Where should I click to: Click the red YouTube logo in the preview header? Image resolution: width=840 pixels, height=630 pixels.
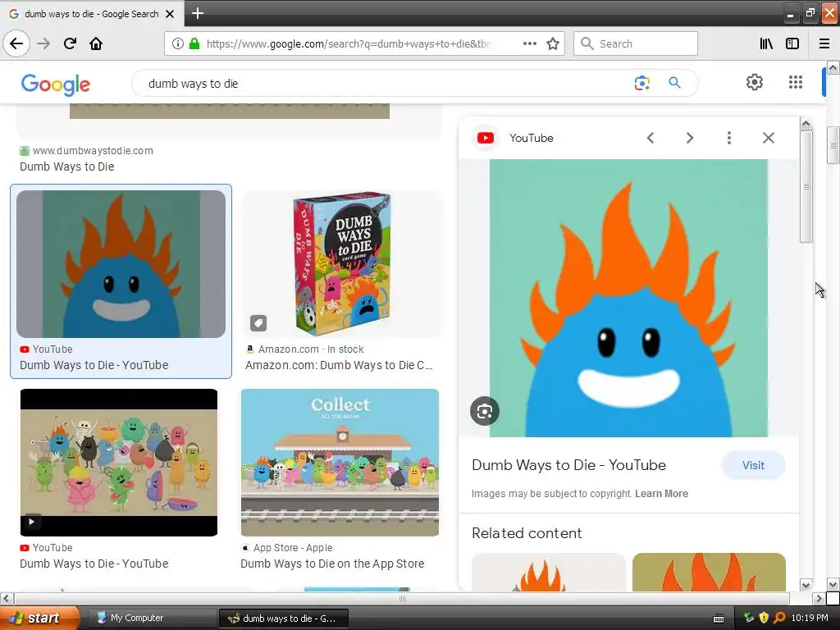486,138
